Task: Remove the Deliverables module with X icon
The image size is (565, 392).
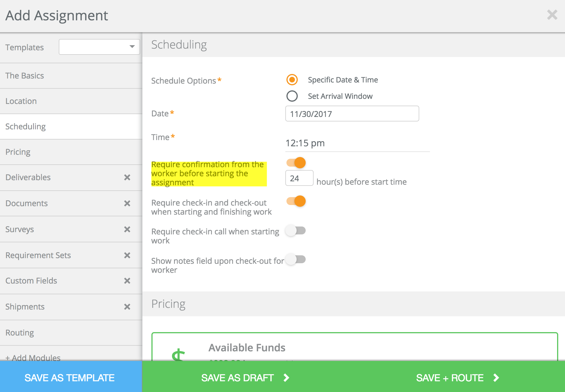Action: tap(127, 177)
